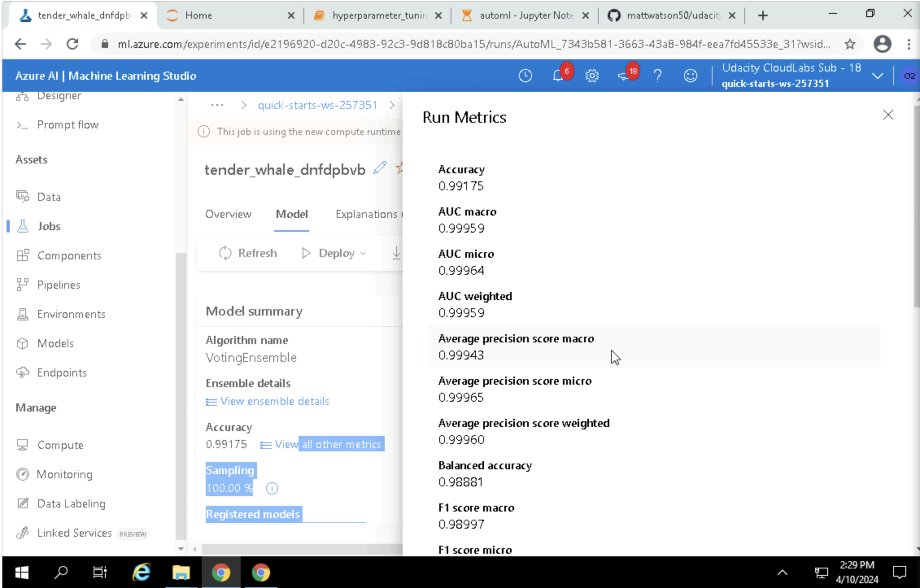This screenshot has height=588, width=920.
Task: Open the settings gear icon
Action: point(592,76)
